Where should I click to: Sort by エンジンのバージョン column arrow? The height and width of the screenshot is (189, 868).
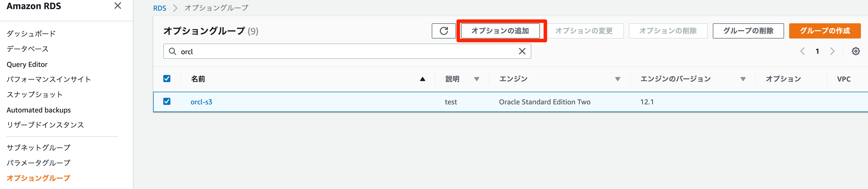click(743, 79)
